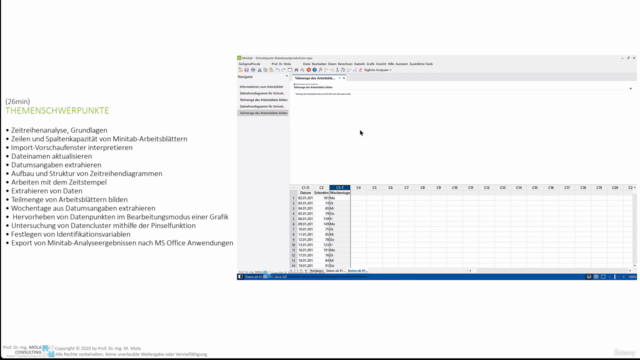Image resolution: width=640 pixels, height=360 pixels.
Task: Open the Grafik menu
Action: click(x=370, y=64)
